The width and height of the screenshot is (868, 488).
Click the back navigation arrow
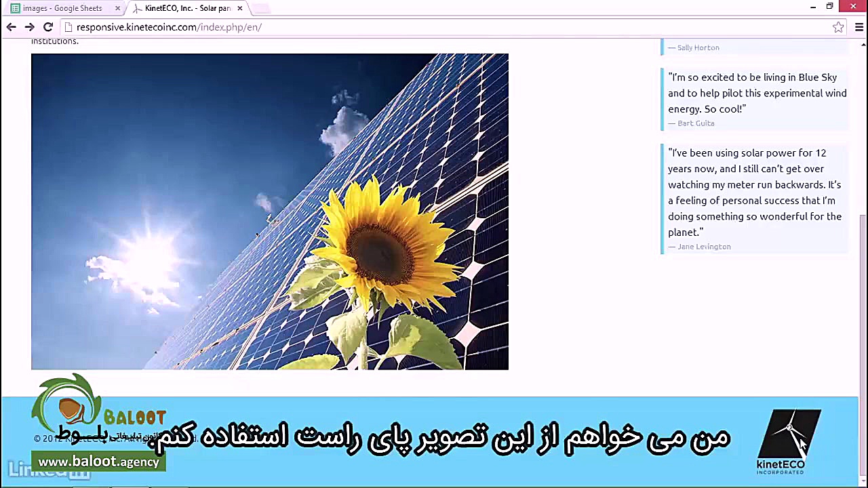11,27
